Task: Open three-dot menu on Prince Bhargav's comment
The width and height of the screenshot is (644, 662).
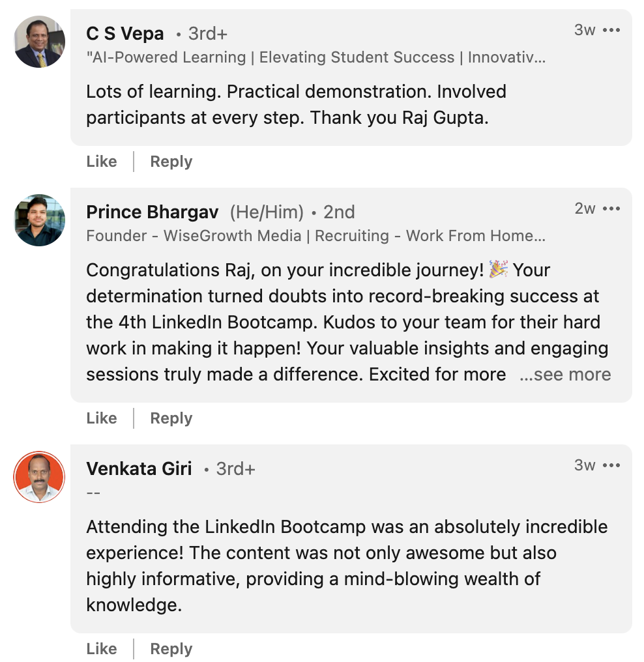Action: point(611,209)
